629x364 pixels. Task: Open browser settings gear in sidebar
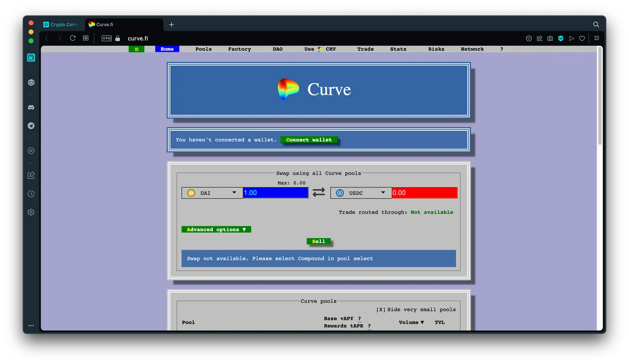31,212
